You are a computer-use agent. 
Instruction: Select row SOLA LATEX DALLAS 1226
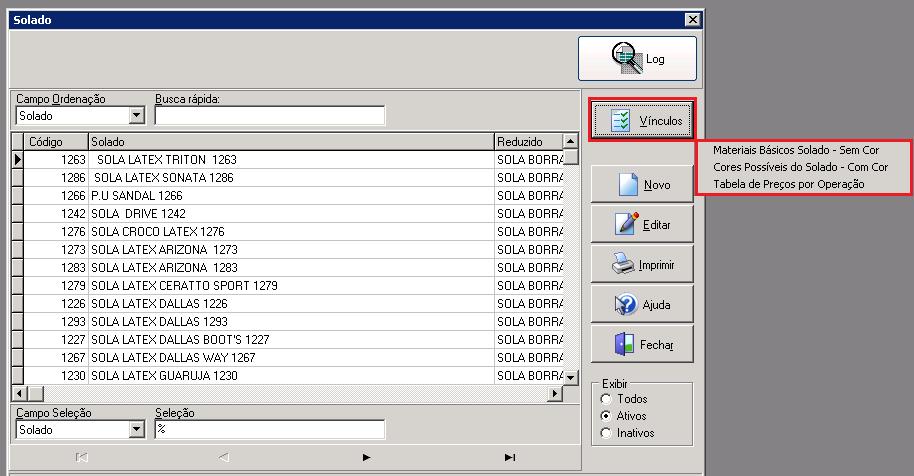tap(293, 304)
